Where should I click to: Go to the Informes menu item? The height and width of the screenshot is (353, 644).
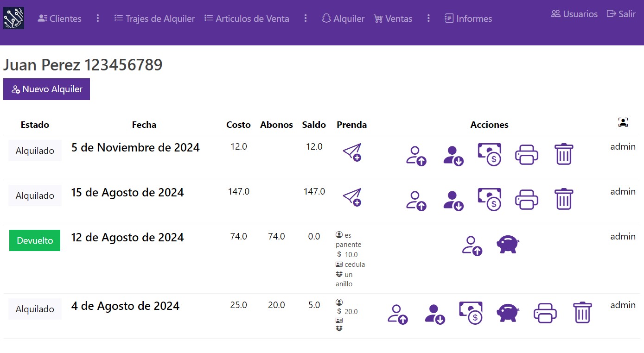(x=468, y=19)
